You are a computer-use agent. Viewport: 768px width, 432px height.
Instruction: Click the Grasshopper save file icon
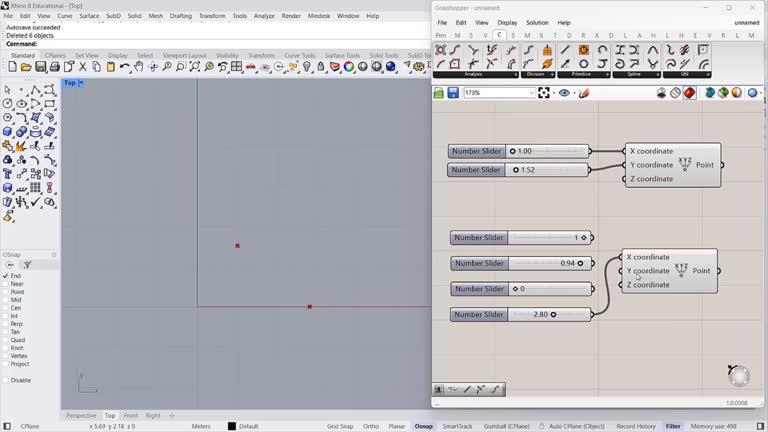pos(453,93)
